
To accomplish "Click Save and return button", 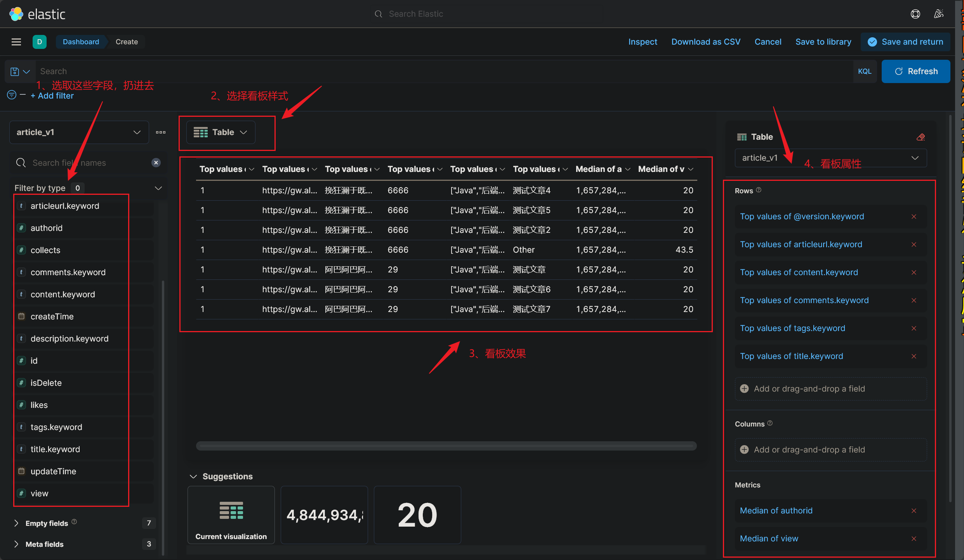I will 905,42.
